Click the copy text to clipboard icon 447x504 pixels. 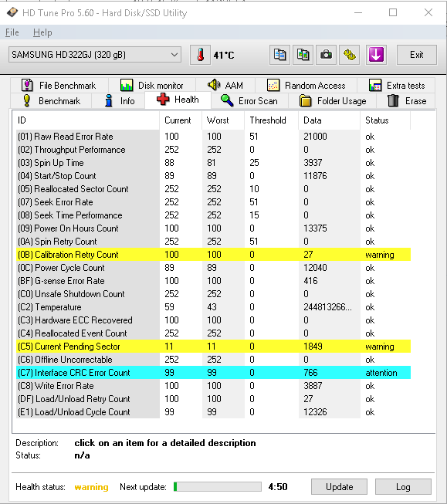[x=279, y=55]
